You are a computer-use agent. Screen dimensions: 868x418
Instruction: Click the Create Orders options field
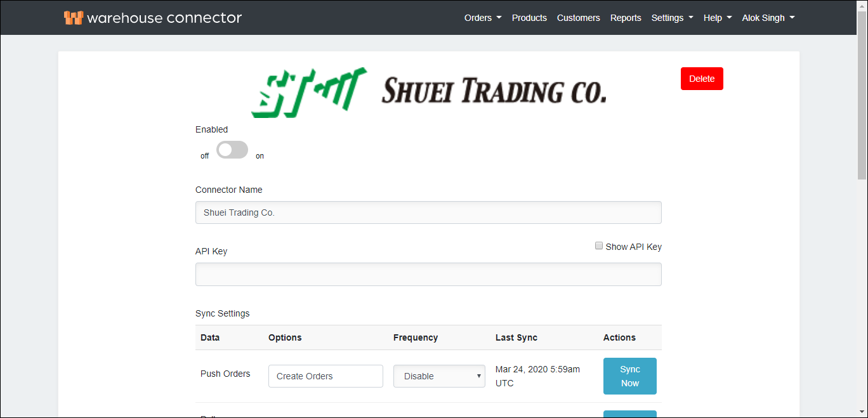(x=325, y=376)
